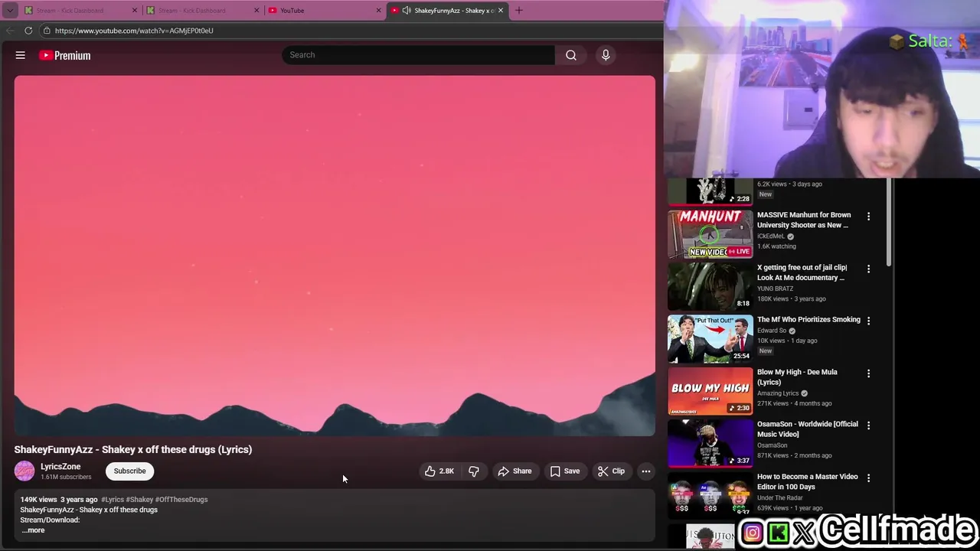Viewport: 980px width, 551px height.
Task: Activate voice search microphone
Action: [606, 55]
